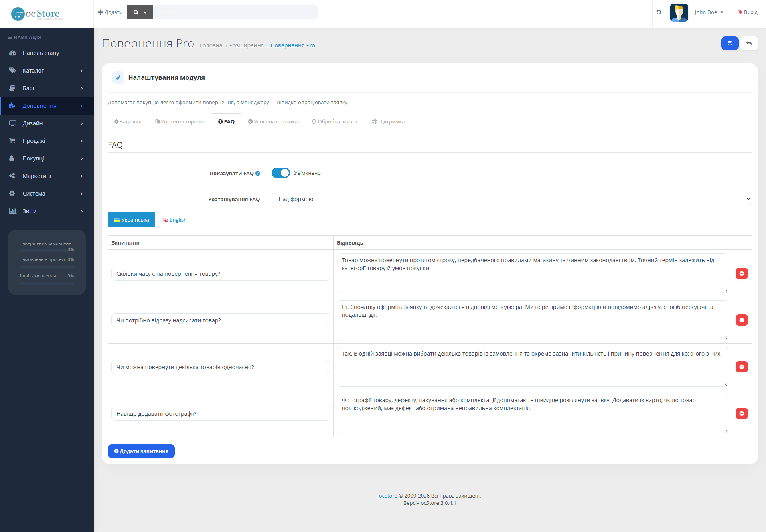Expand the Блог sidebar menu

[x=47, y=88]
